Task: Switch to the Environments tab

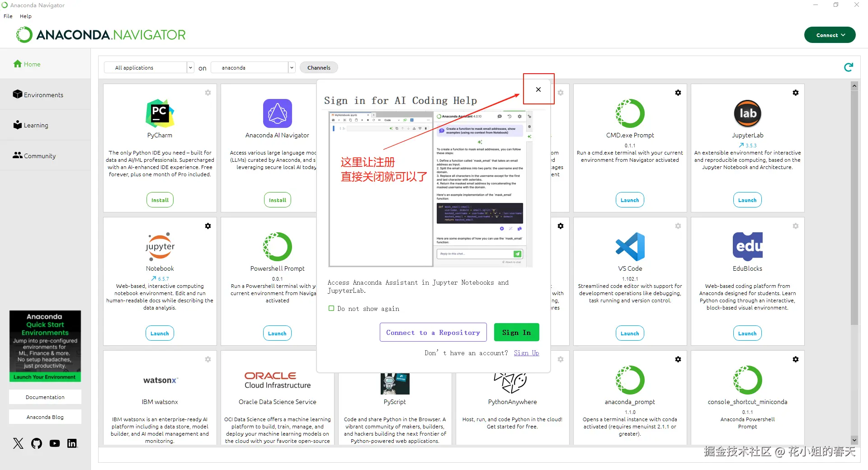Action: tap(45, 94)
